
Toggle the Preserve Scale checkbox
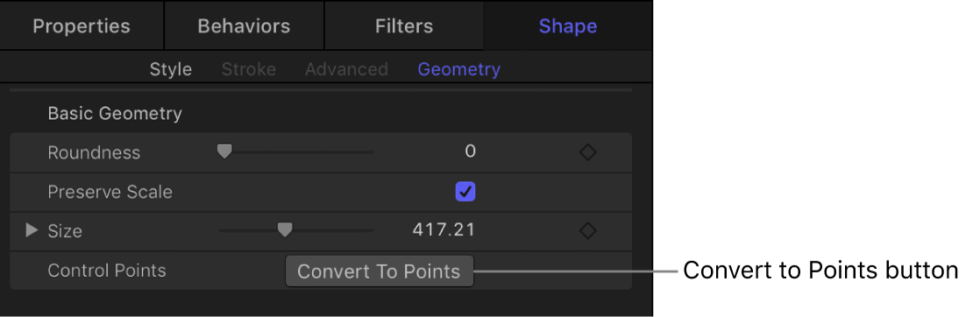click(x=465, y=192)
